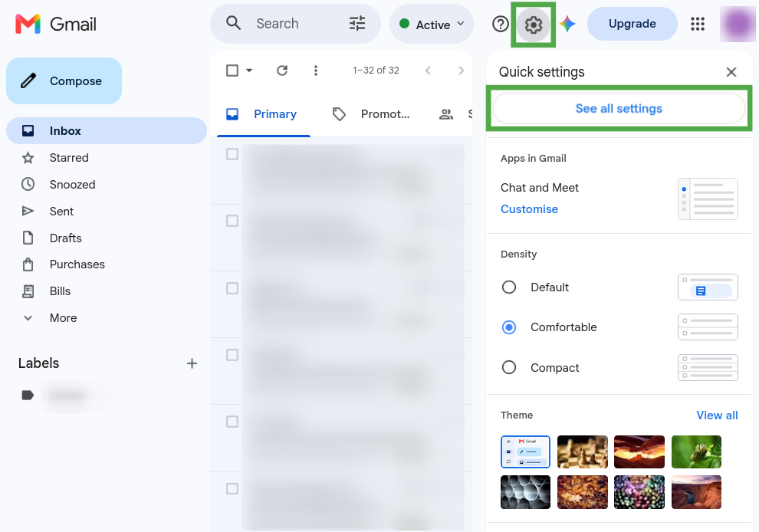Select the green caterpillar theme

tap(696, 452)
